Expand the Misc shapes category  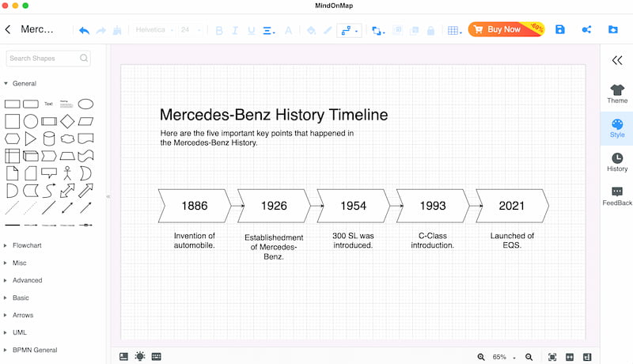(x=15, y=263)
